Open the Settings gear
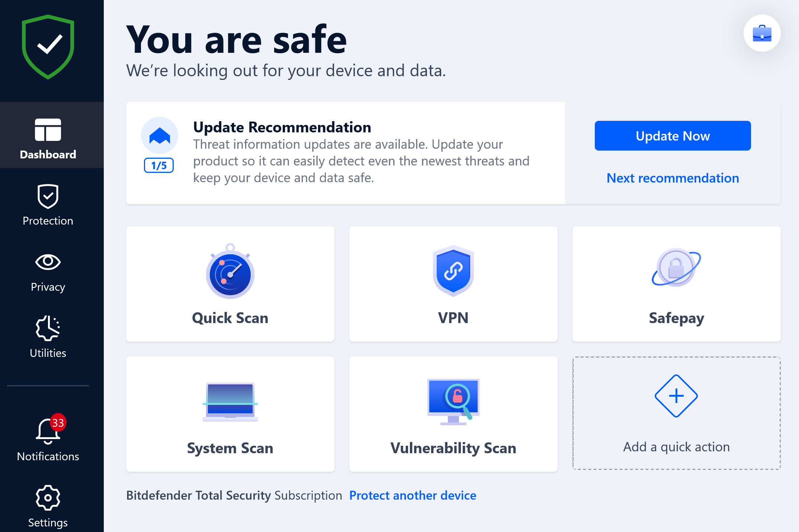 click(x=48, y=498)
